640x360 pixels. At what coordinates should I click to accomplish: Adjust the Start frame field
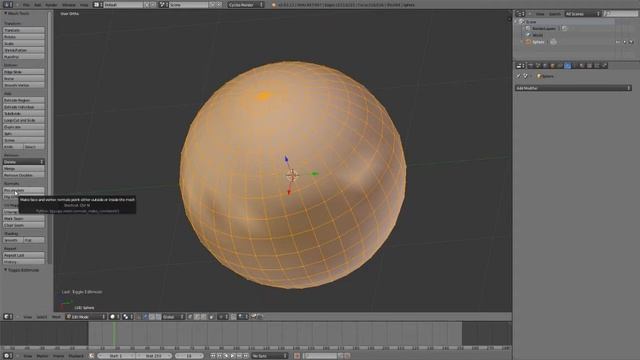pyautogui.click(x=117, y=356)
